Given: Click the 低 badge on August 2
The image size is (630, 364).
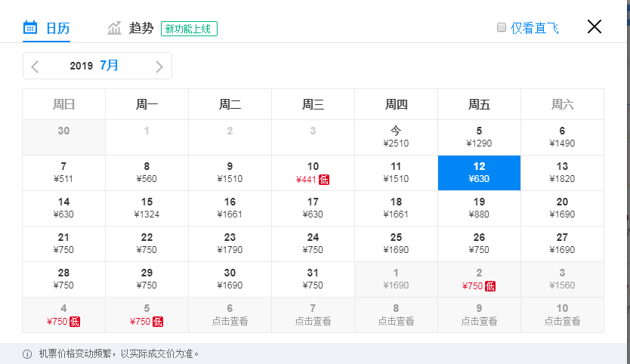Looking at the screenshot, I should (490, 285).
